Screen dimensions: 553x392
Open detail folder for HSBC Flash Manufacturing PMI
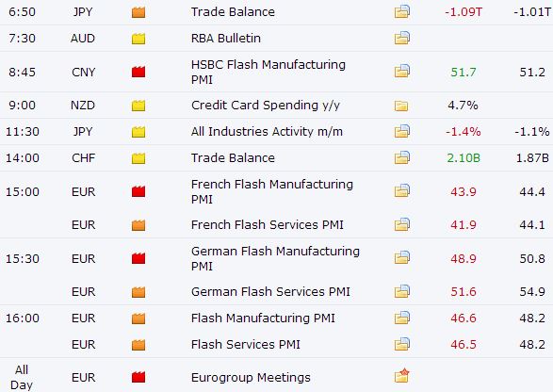pos(401,72)
